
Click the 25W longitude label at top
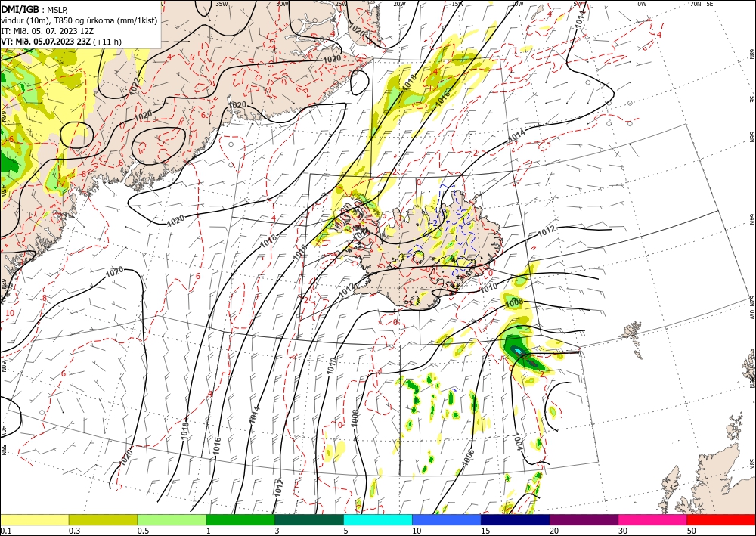341,3
